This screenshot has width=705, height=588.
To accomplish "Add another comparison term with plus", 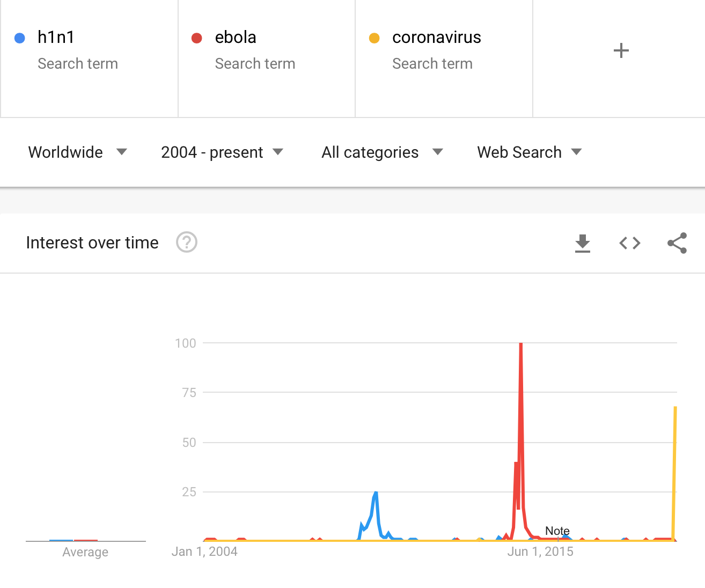I will click(621, 50).
